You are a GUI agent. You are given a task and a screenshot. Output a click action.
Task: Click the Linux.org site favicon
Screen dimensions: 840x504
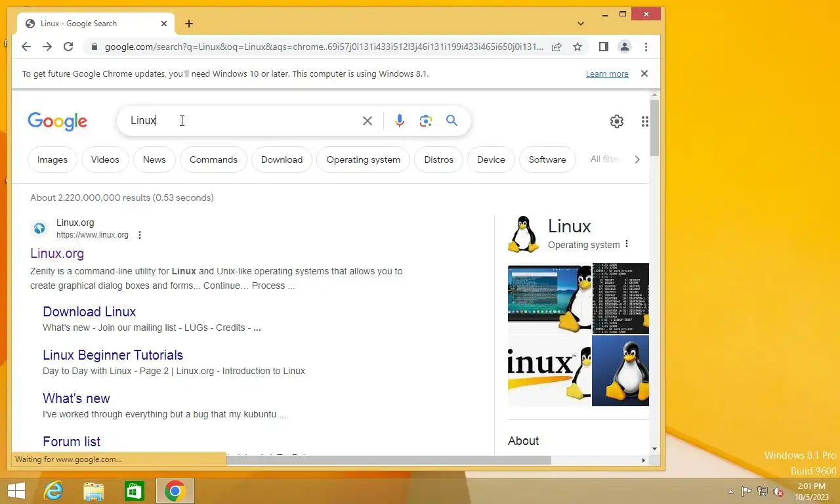39,228
